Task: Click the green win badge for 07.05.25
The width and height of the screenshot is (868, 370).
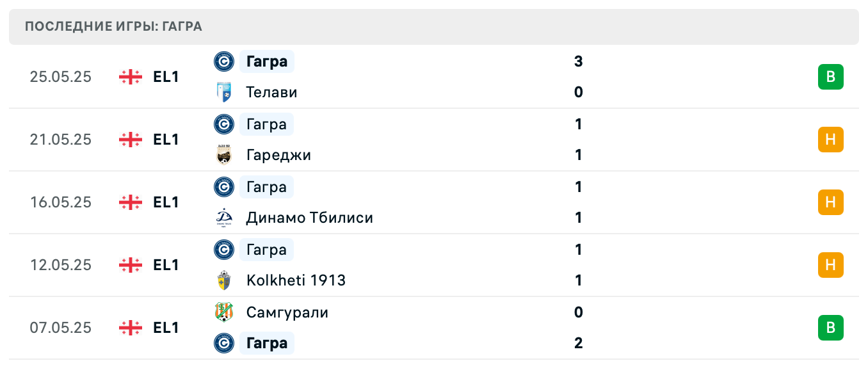Action: point(830,328)
